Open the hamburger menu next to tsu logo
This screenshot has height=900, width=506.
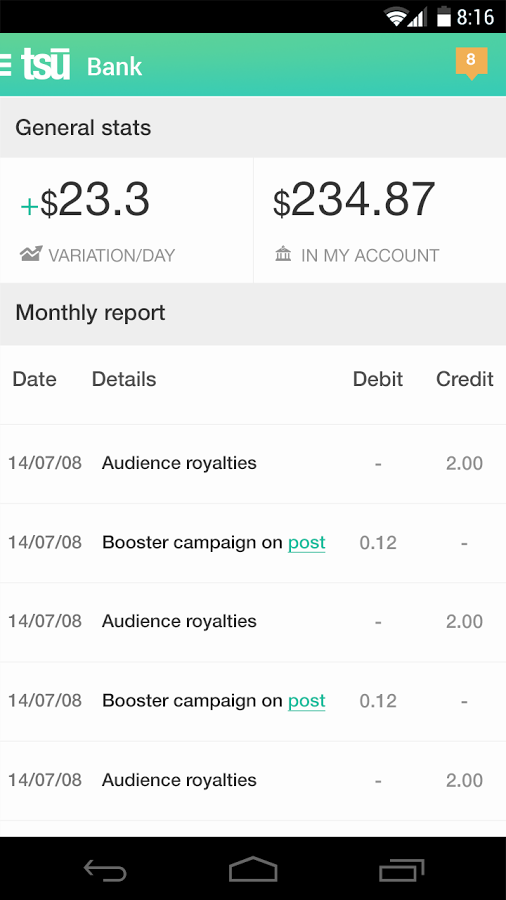tap(5, 65)
